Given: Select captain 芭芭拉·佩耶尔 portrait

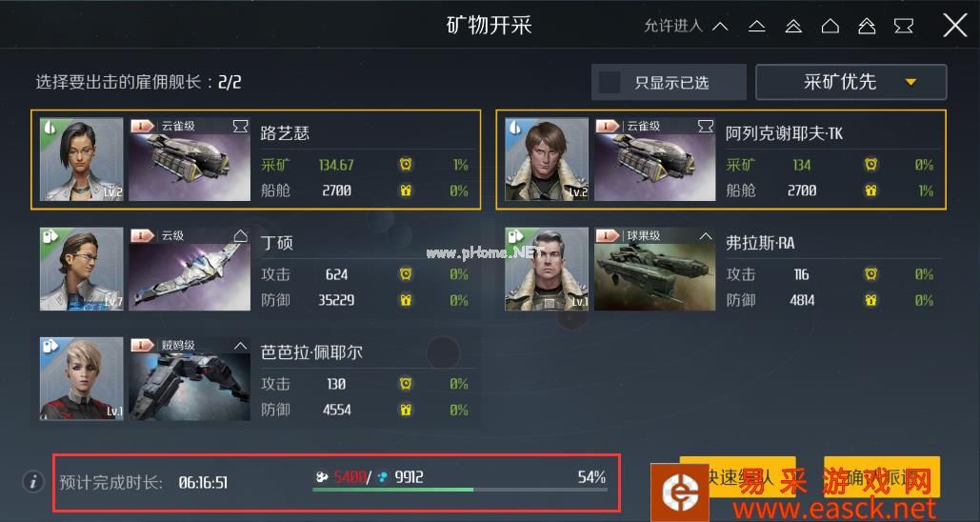Looking at the screenshot, I should click(81, 379).
